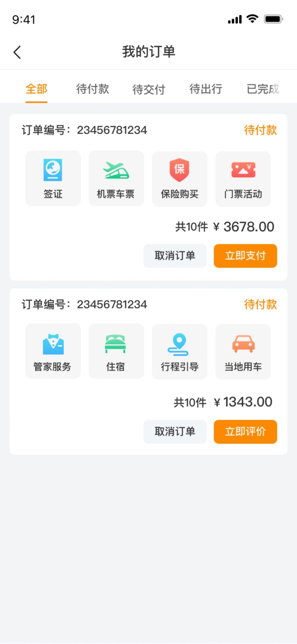Switch to the 待付款 tab
The width and height of the screenshot is (297, 644).
click(93, 89)
